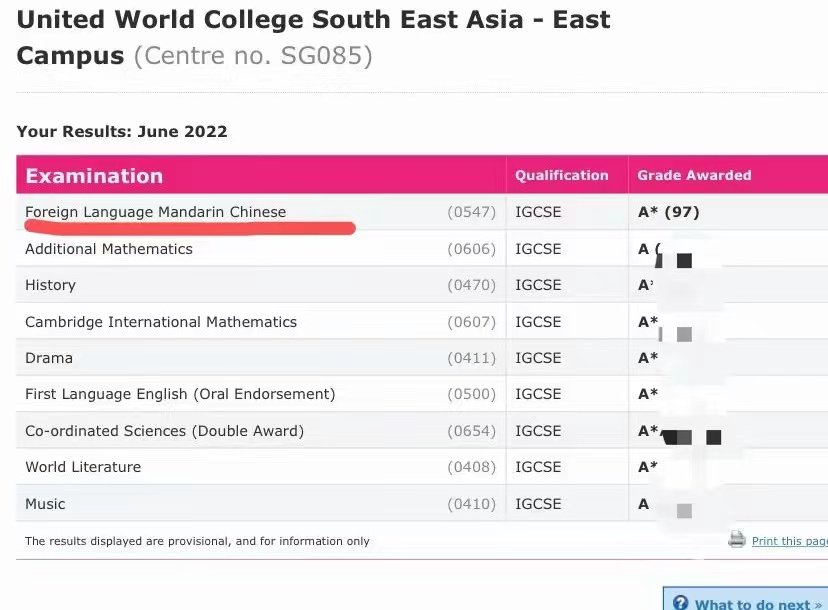Click the Grade Awarded column header

(694, 175)
